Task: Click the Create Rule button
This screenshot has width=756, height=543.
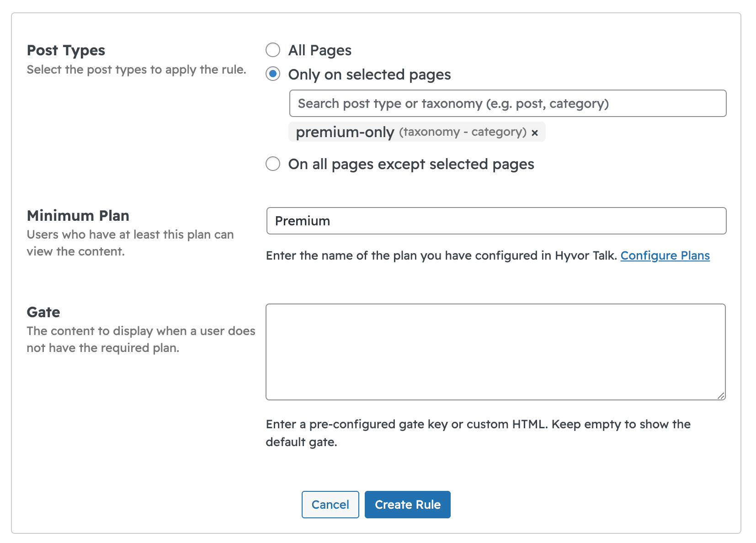Action: (407, 505)
